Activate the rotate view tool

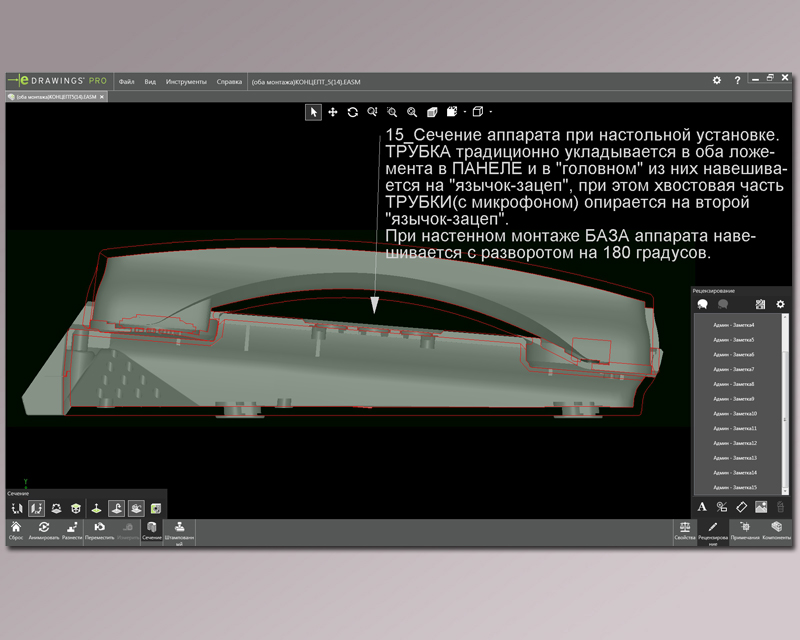tap(353, 112)
